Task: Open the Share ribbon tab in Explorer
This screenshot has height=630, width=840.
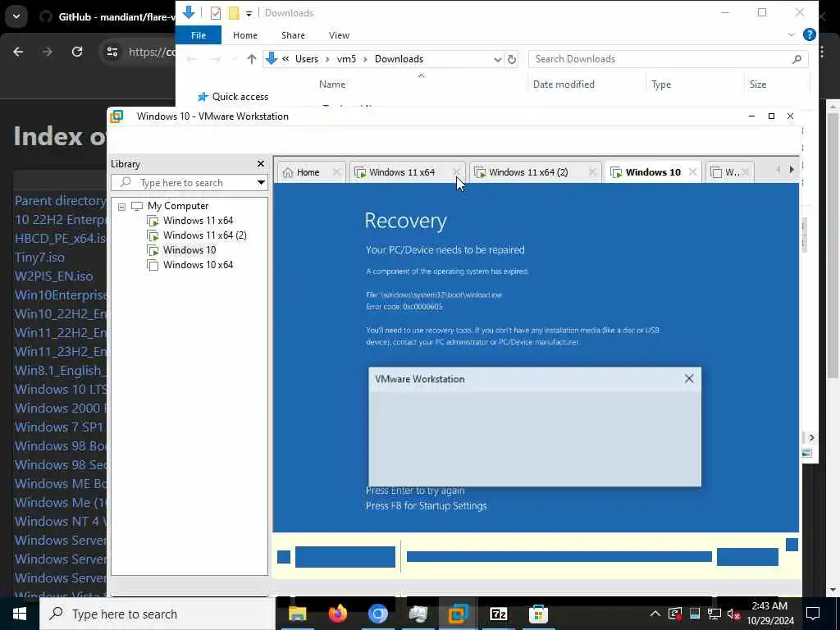Action: [x=293, y=35]
